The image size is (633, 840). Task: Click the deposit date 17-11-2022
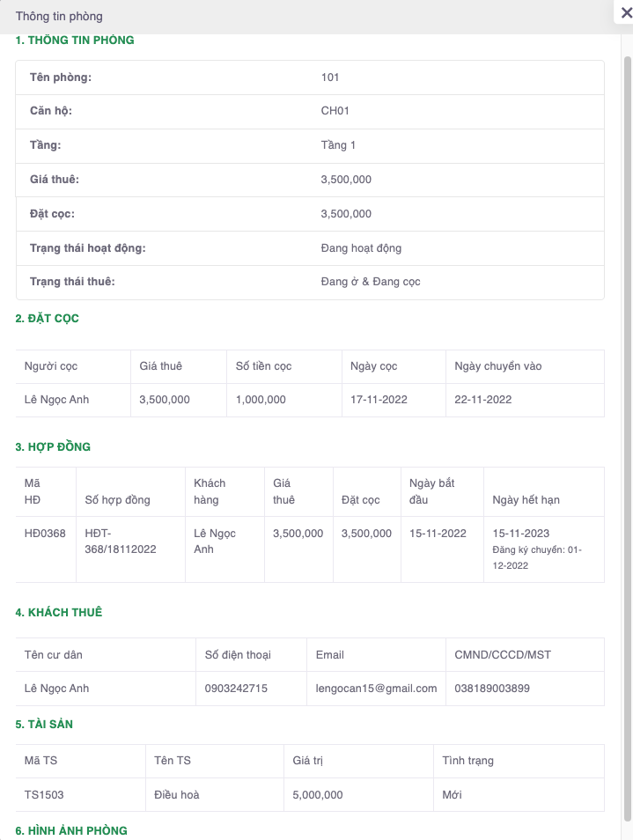[379, 400]
